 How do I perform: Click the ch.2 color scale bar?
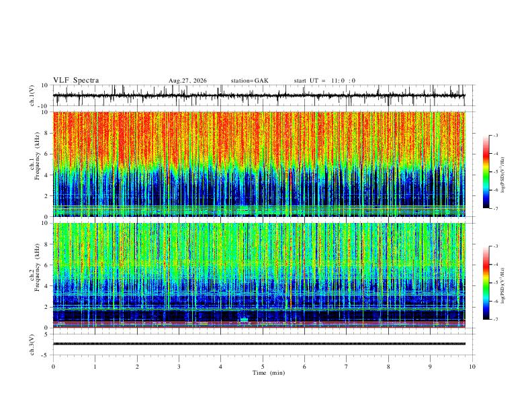(486, 283)
